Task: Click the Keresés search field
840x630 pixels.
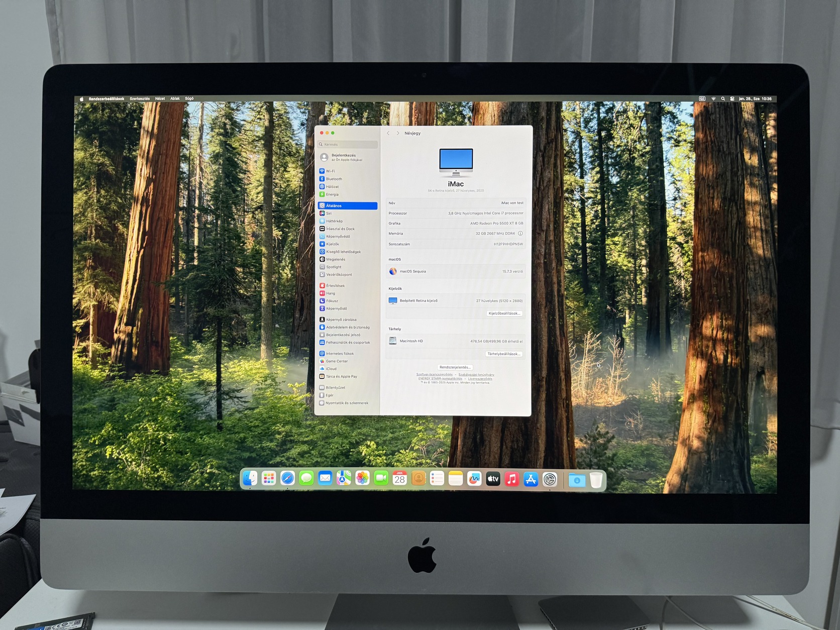Action: click(348, 145)
